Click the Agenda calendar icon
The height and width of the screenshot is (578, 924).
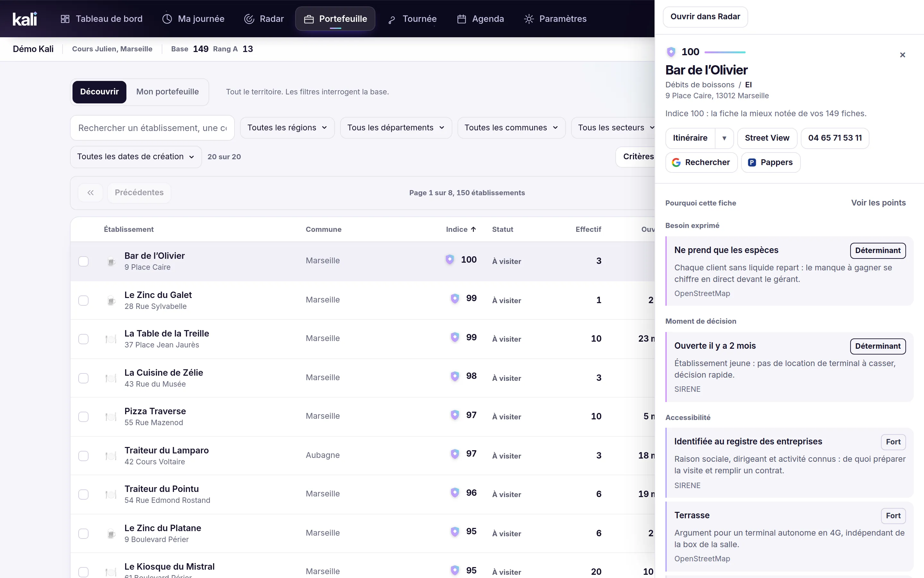click(x=462, y=19)
